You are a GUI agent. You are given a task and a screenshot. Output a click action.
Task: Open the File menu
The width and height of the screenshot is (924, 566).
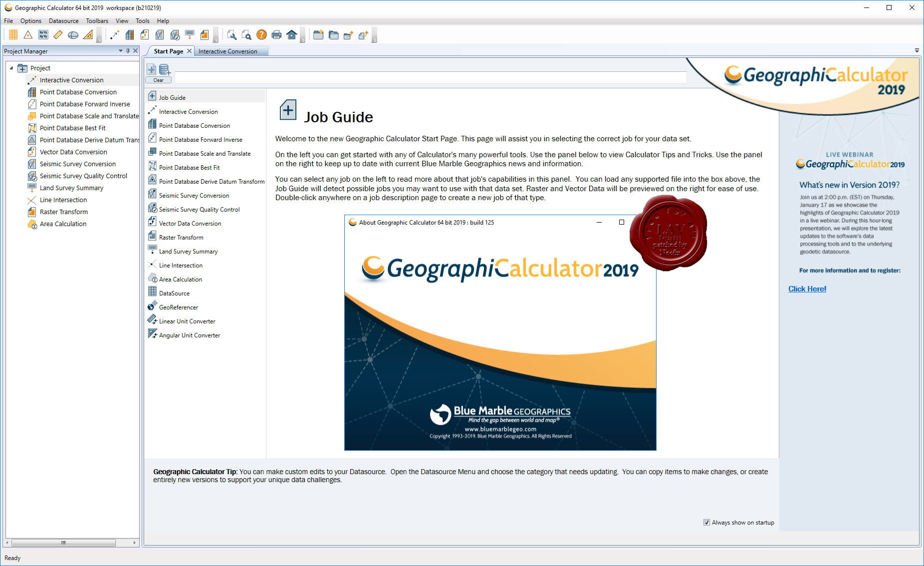click(x=8, y=21)
